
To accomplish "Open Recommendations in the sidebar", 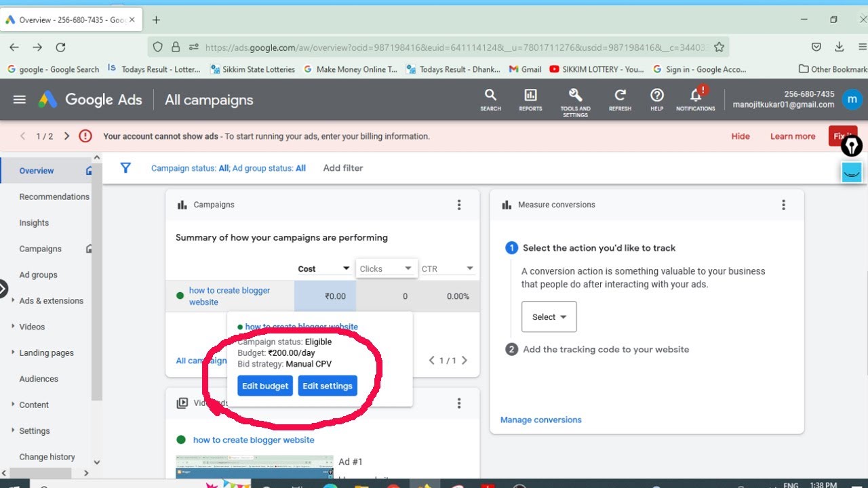I will click(x=54, y=197).
